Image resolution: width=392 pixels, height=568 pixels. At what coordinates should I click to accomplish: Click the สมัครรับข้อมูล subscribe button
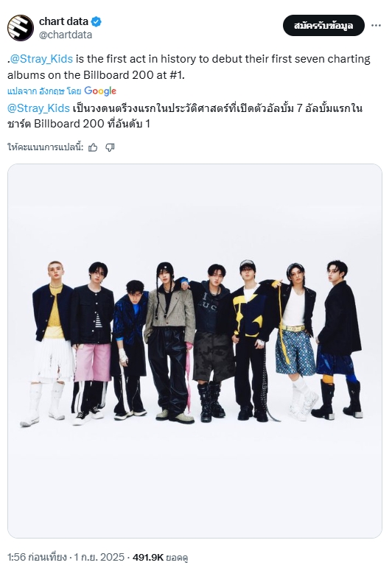323,25
